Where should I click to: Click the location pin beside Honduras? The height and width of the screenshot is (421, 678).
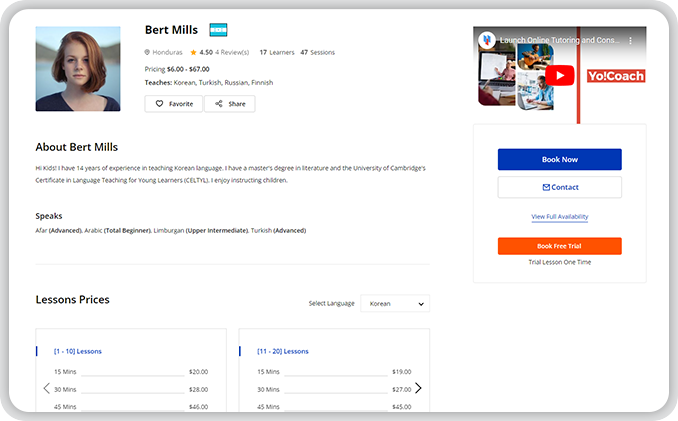(147, 52)
